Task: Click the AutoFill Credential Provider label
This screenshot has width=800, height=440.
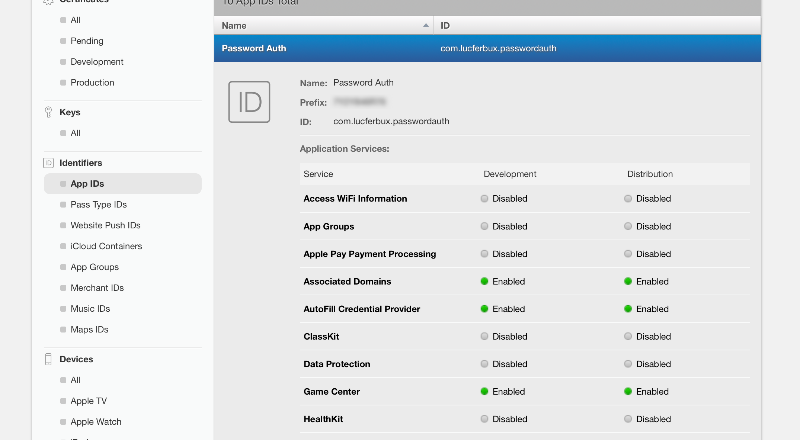Action: (x=362, y=309)
